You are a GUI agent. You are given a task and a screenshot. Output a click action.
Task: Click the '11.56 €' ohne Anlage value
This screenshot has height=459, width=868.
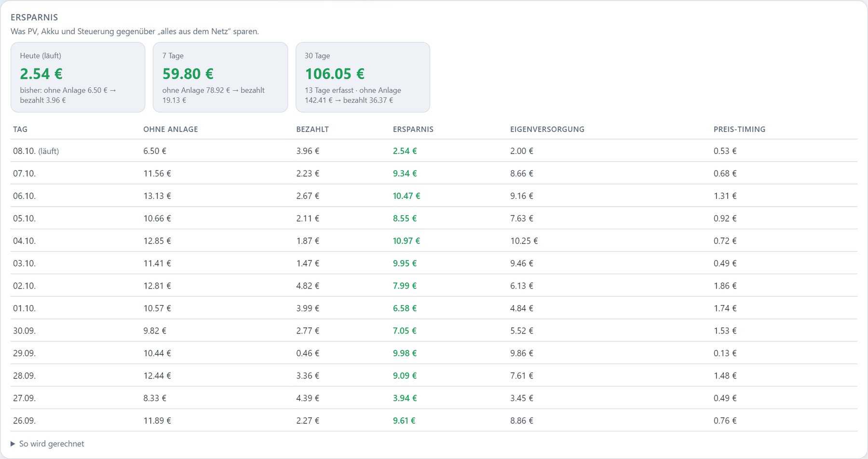pos(157,173)
